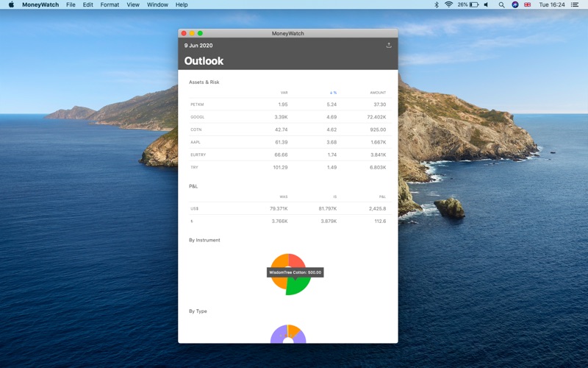Screen dimensions: 588x368
Task: Click the Outlook heading
Action: click(204, 61)
